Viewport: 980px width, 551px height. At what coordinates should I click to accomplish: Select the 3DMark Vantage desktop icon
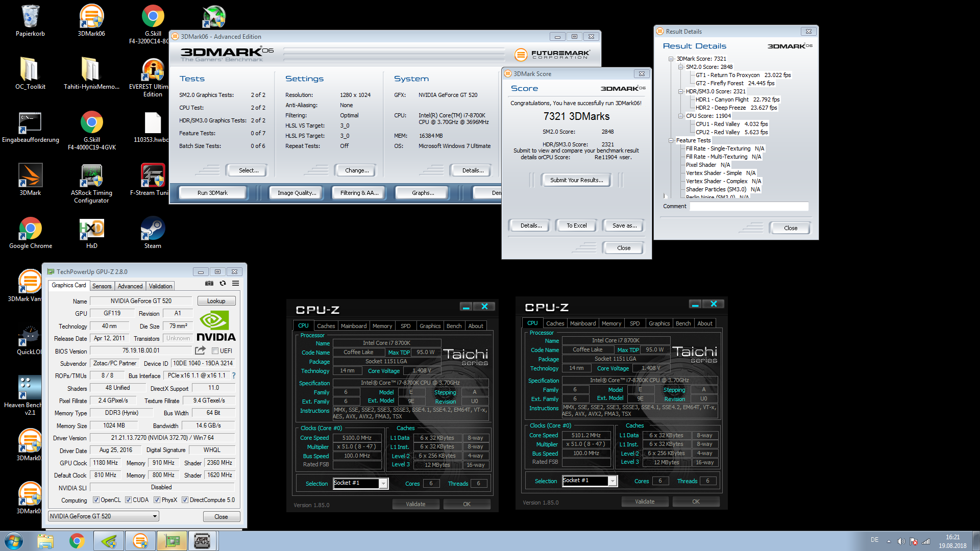[24, 286]
